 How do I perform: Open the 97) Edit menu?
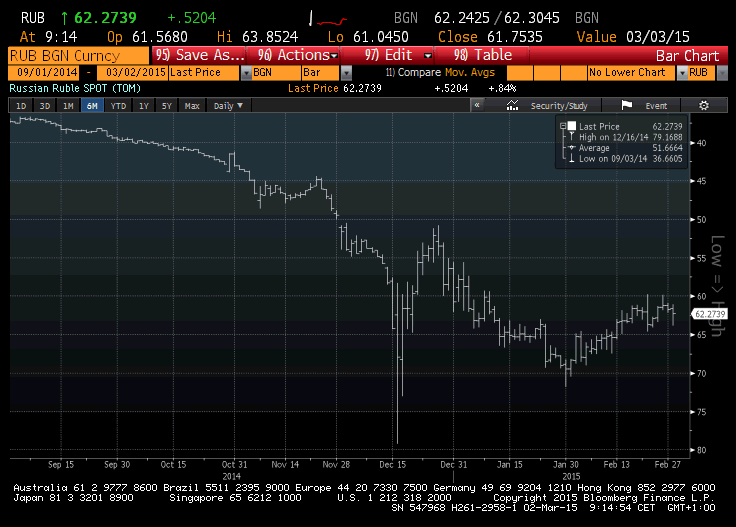(389, 55)
